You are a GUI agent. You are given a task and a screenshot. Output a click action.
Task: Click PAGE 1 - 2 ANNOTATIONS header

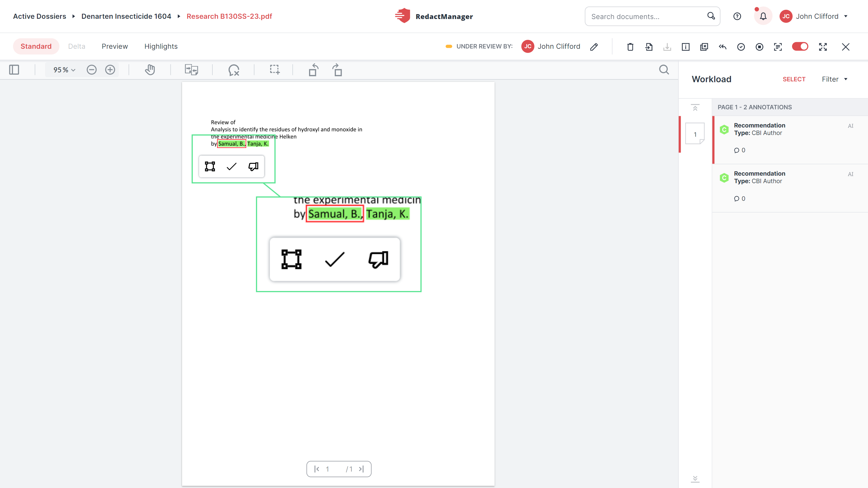755,107
